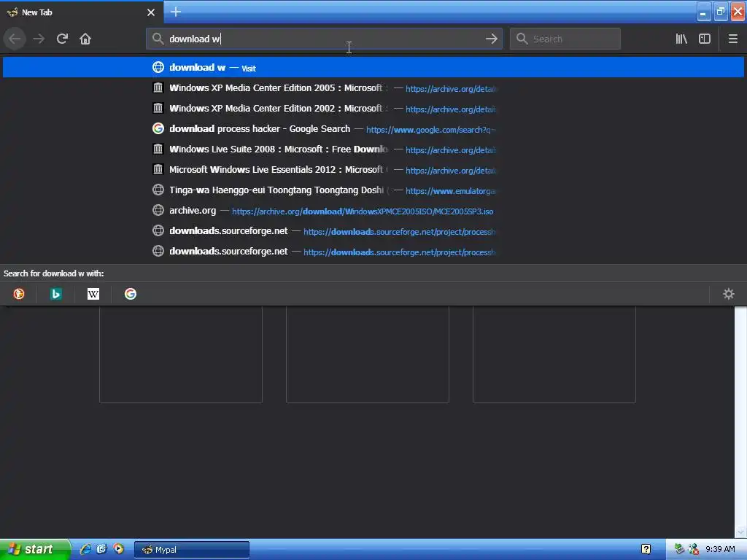This screenshot has height=560, width=747.
Task: Go forward with the Forward arrow
Action: click(x=39, y=39)
